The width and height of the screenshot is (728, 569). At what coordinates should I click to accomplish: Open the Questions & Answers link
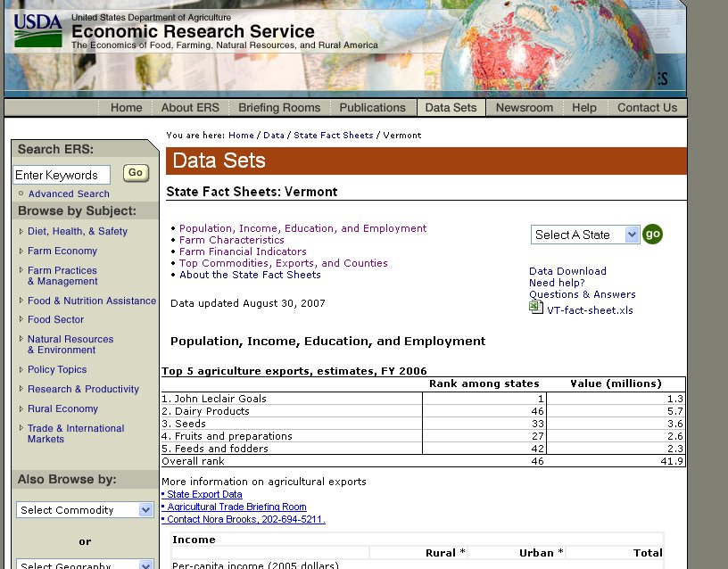(x=583, y=294)
